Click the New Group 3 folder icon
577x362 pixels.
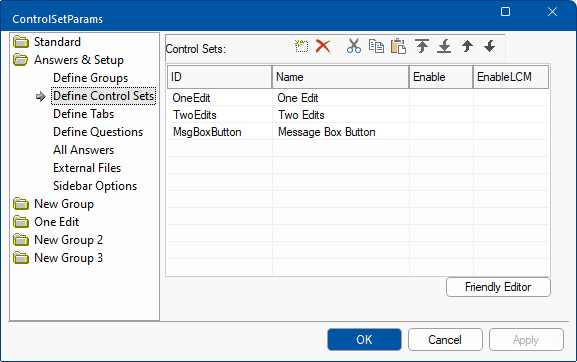21,258
